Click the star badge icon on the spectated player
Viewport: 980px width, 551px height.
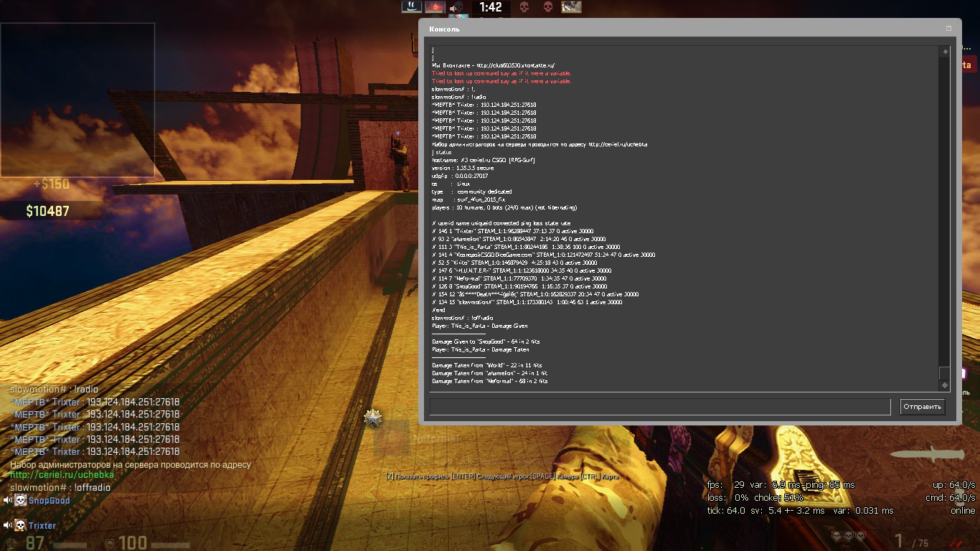point(372,418)
